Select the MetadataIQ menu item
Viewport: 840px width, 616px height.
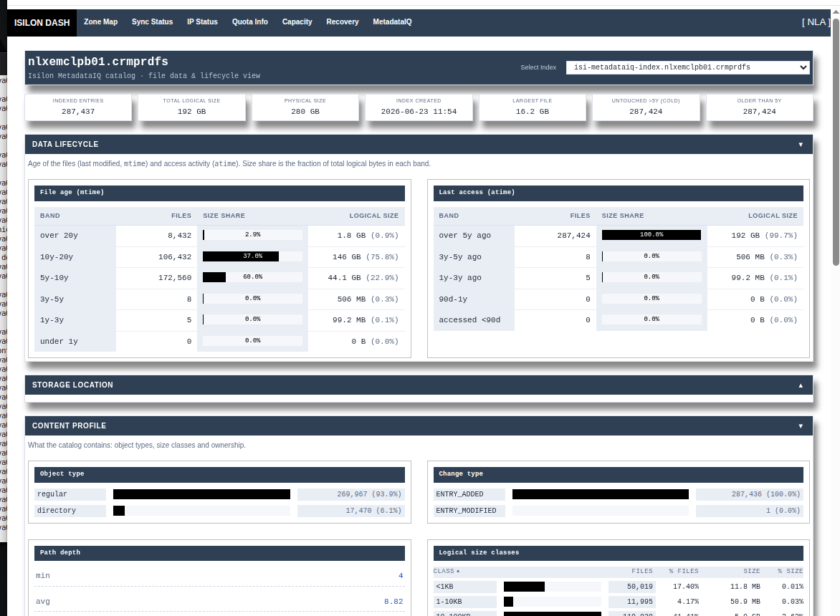pyautogui.click(x=392, y=22)
